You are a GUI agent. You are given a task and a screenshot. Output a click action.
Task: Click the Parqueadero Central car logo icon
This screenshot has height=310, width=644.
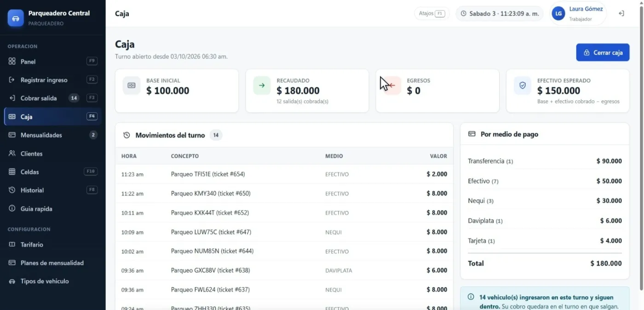pos(16,18)
